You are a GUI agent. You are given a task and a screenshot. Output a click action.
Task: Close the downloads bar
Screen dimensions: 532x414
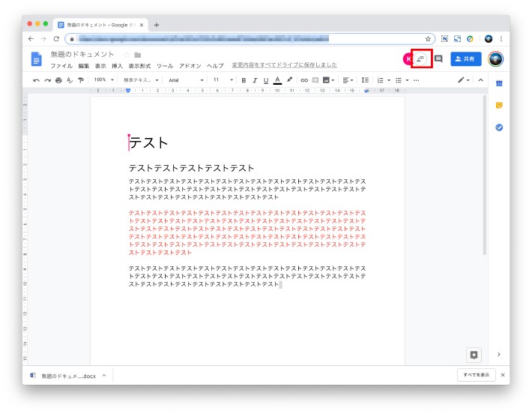pos(503,375)
